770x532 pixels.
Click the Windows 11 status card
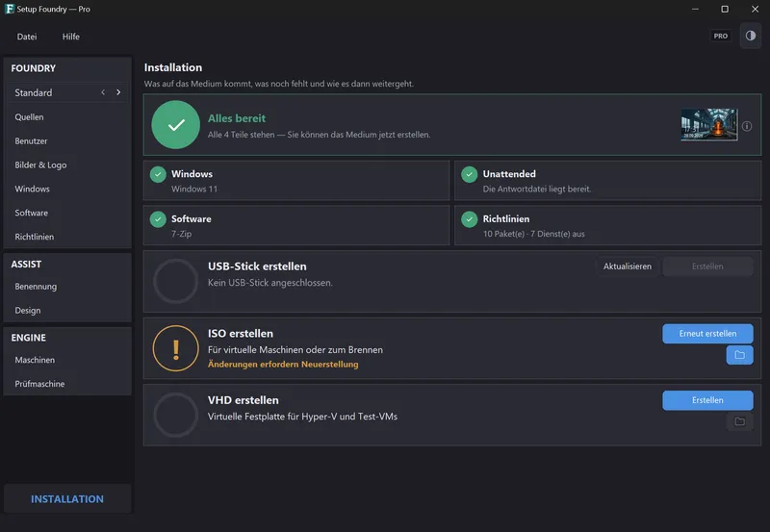point(296,181)
